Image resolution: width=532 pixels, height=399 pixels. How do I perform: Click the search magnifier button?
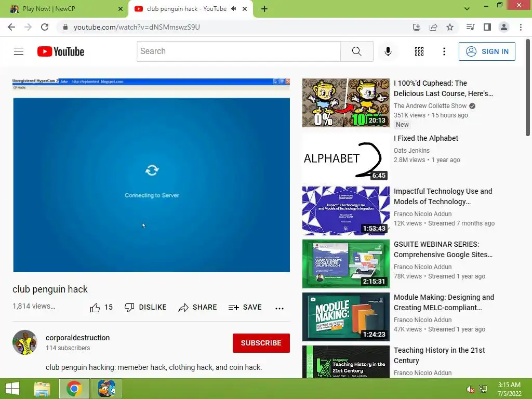[x=356, y=51]
